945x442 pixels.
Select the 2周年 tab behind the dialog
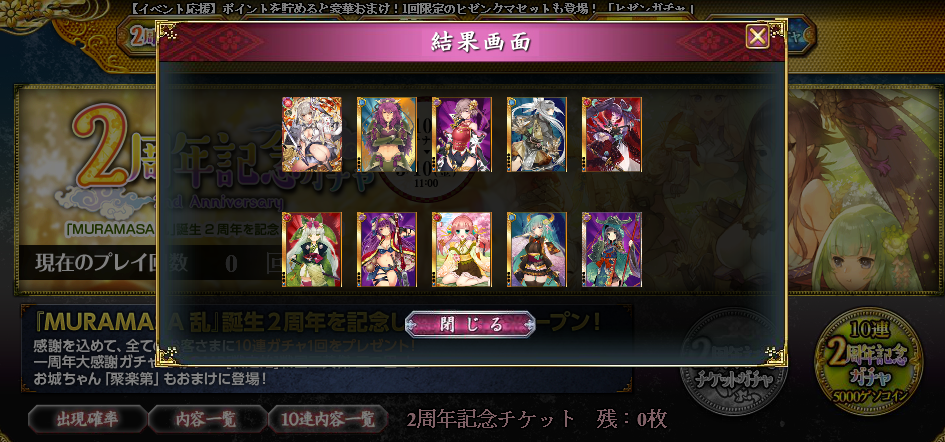coord(140,36)
